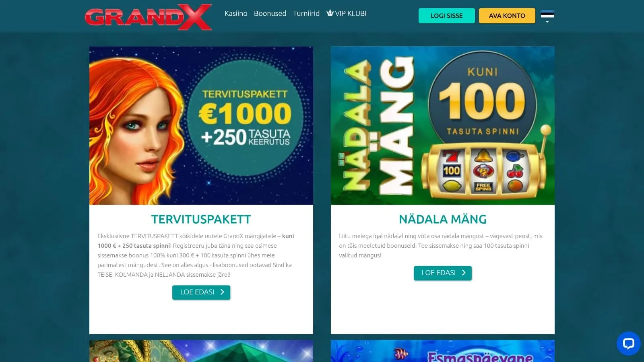Click LOE EDASI under Tervituspakett
The height and width of the screenshot is (362, 644).
pyautogui.click(x=201, y=292)
